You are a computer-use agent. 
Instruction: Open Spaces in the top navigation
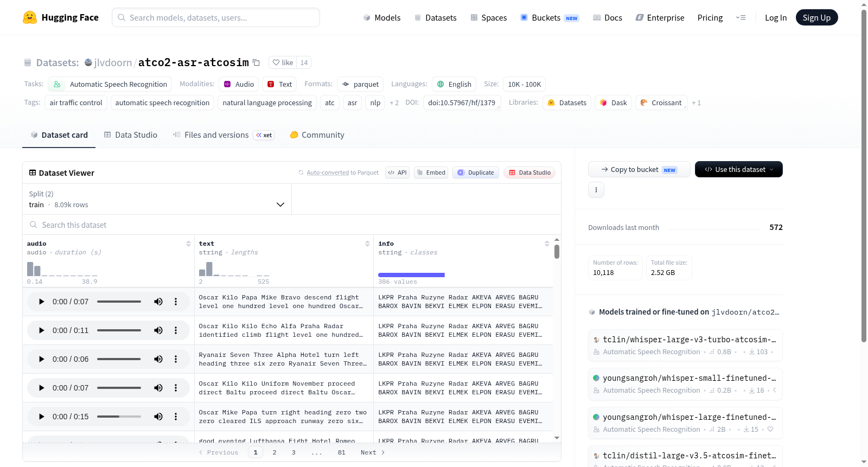[489, 17]
